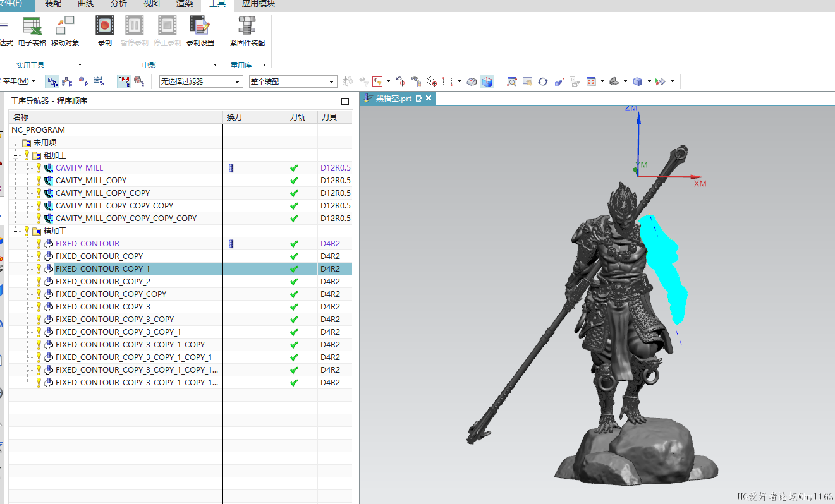The image size is (835, 504).
Task: Click the shaded rendering style cube icon
Action: pyautogui.click(x=638, y=81)
